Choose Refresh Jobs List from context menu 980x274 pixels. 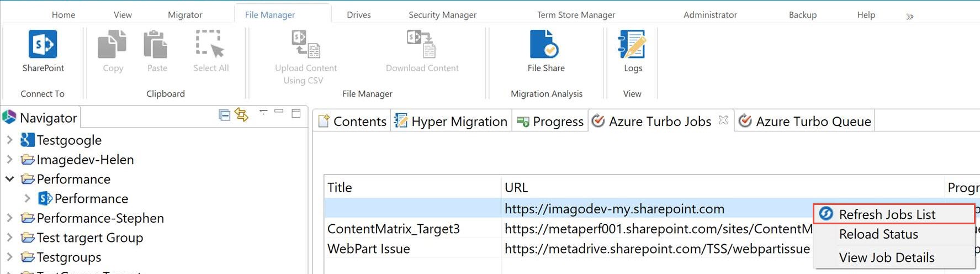tap(887, 214)
